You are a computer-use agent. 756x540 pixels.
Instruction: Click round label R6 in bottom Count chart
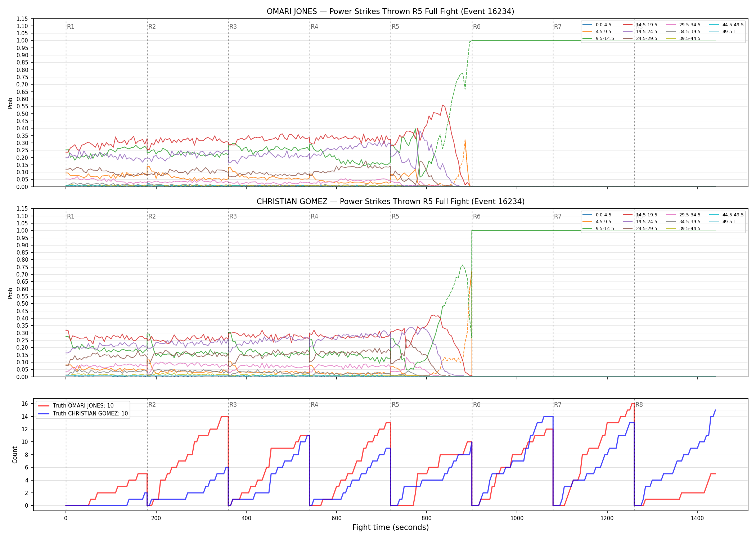click(477, 405)
